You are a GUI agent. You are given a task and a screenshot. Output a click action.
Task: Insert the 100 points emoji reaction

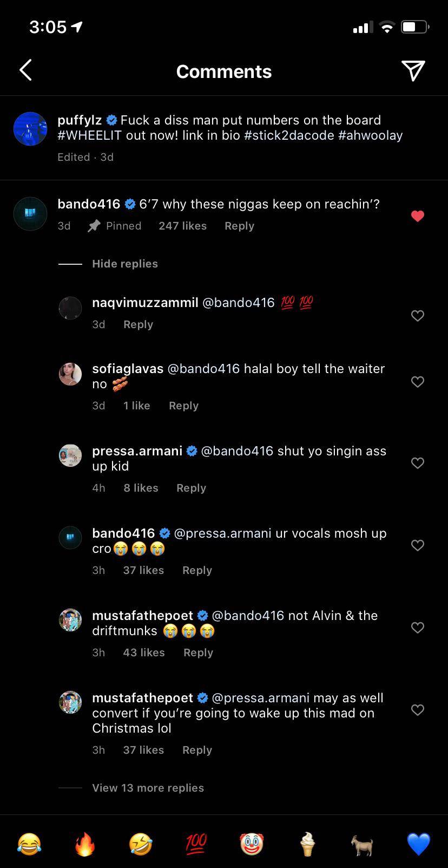tap(196, 844)
